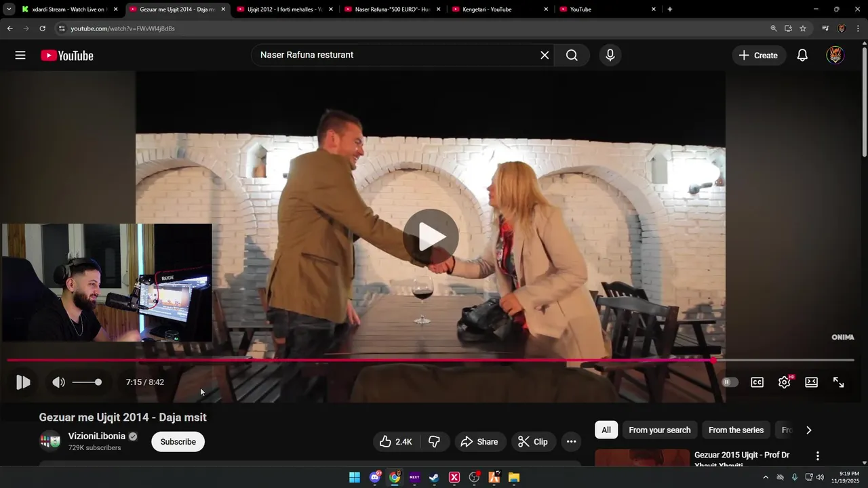868x488 pixels.
Task: View site information icon in address bar
Action: (x=62, y=28)
